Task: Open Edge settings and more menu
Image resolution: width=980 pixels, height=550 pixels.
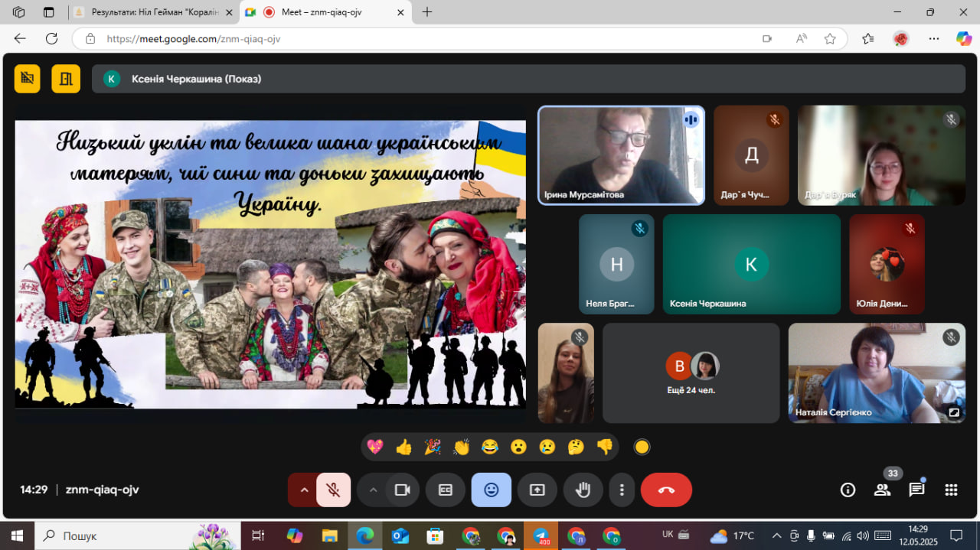Action: click(x=934, y=38)
